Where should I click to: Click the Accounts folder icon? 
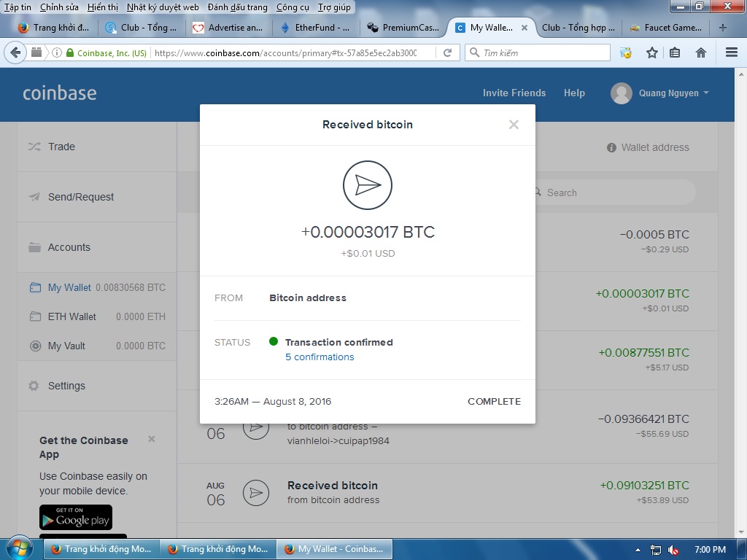click(x=34, y=247)
